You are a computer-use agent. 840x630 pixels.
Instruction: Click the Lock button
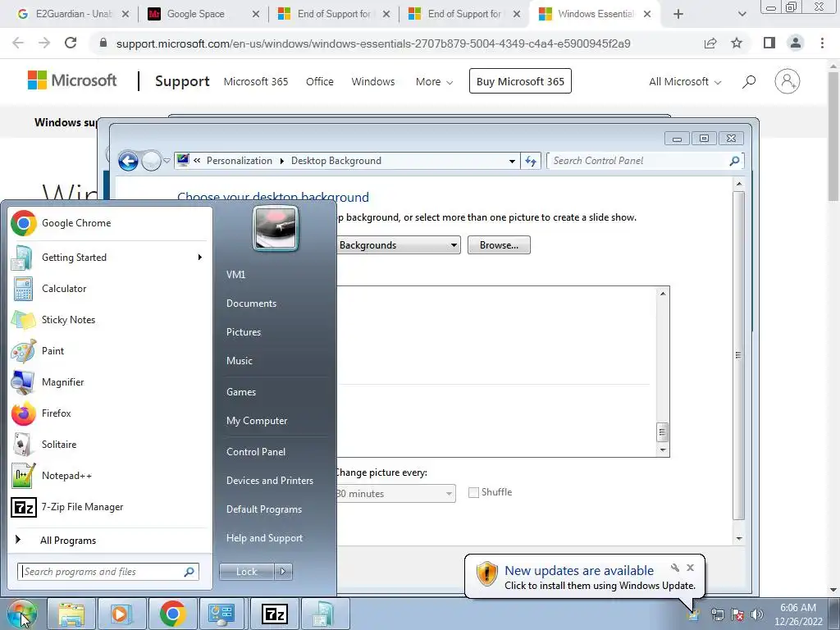(x=246, y=572)
